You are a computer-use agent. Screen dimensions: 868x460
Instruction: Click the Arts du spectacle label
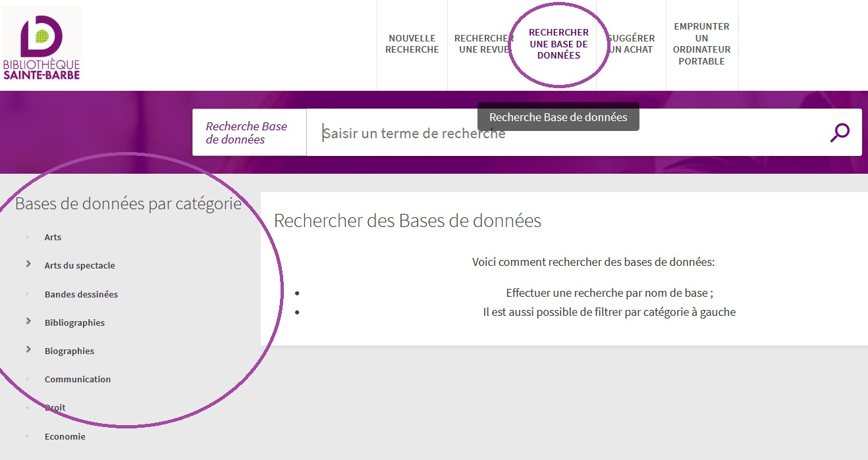[x=80, y=266]
